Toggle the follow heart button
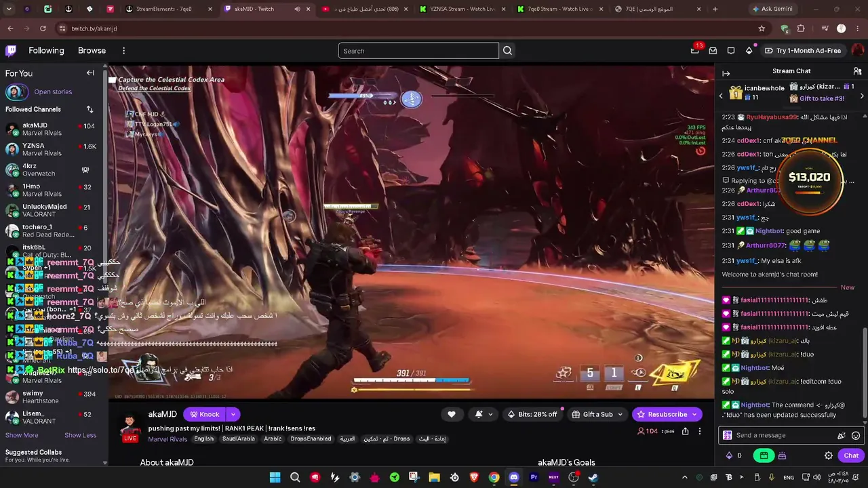Screen dimensions: 868x488 [452, 414]
